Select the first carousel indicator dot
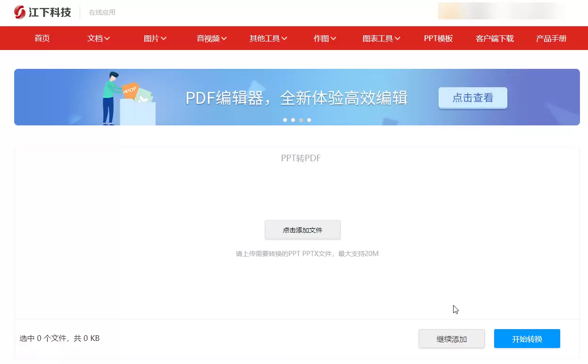The width and height of the screenshot is (588, 364). point(285,120)
